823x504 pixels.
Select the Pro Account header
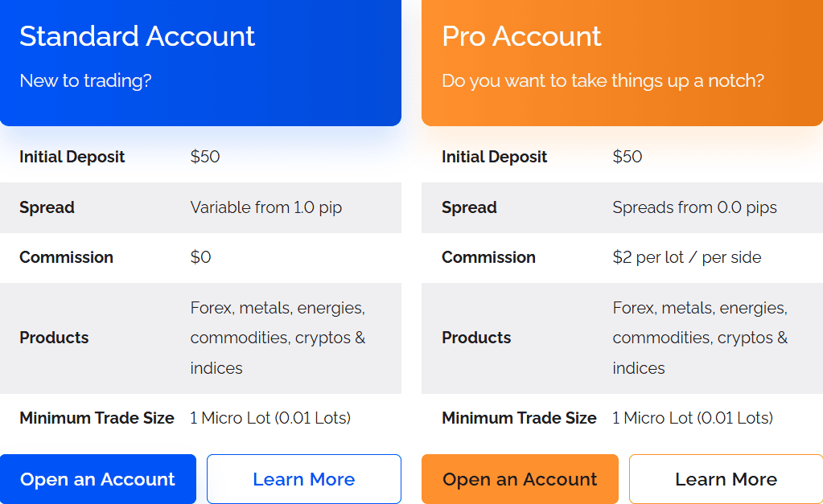pos(521,36)
